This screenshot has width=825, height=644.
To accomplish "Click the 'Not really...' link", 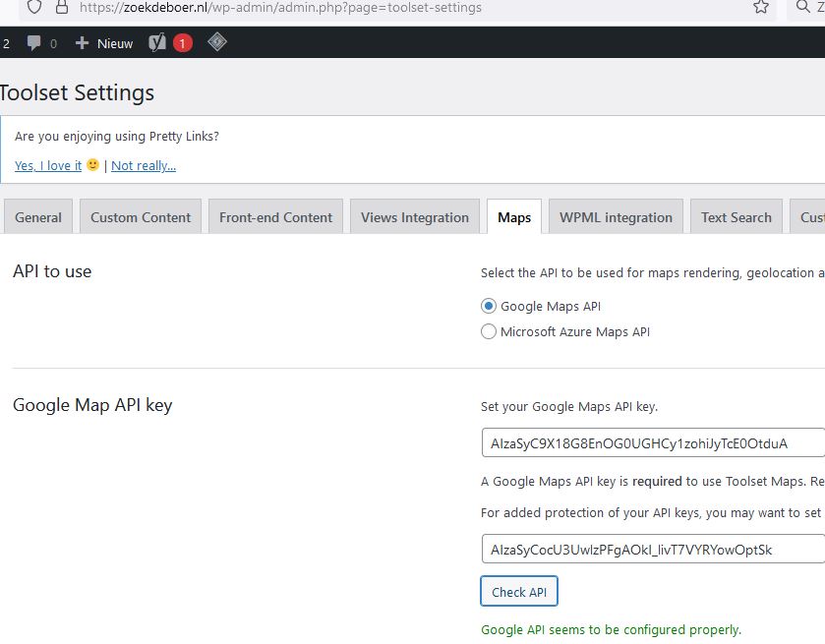I will click(x=144, y=166).
